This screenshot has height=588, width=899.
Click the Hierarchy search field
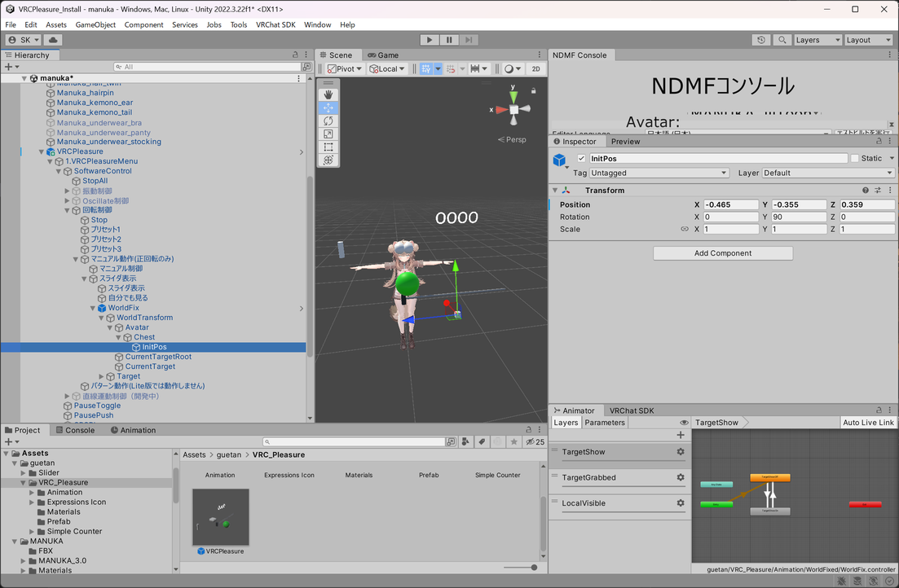[207, 67]
